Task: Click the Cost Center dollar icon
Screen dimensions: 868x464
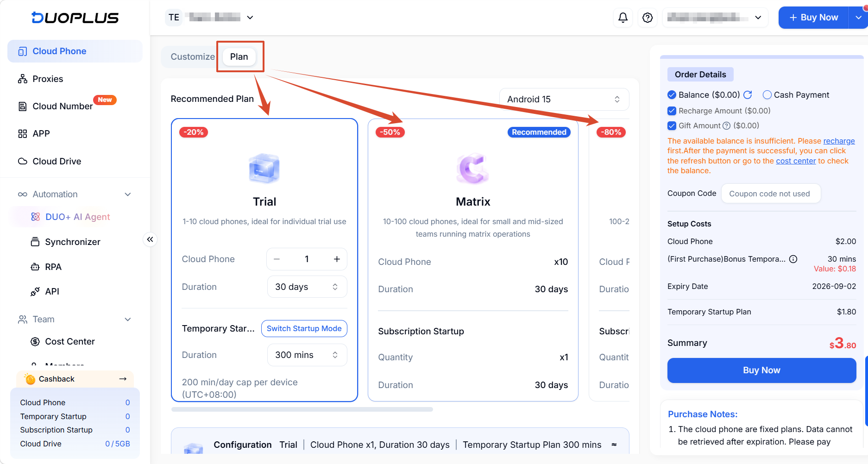Action: [35, 342]
